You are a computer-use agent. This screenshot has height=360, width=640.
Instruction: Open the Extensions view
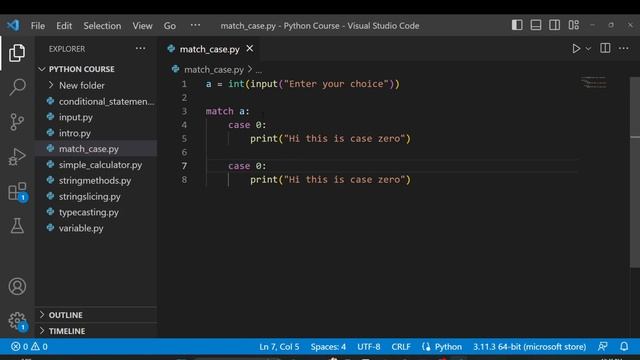coord(17,191)
